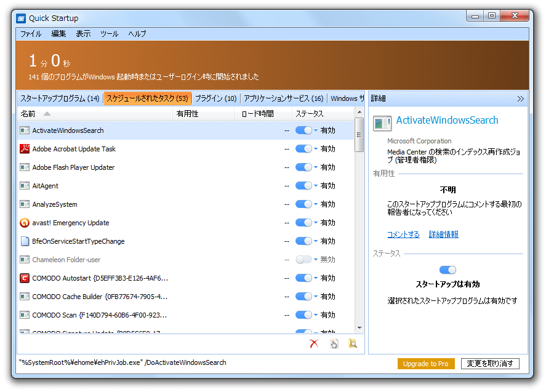Click the Chameleon Folder-user row icon
This screenshot has height=392, width=546.
point(25,260)
